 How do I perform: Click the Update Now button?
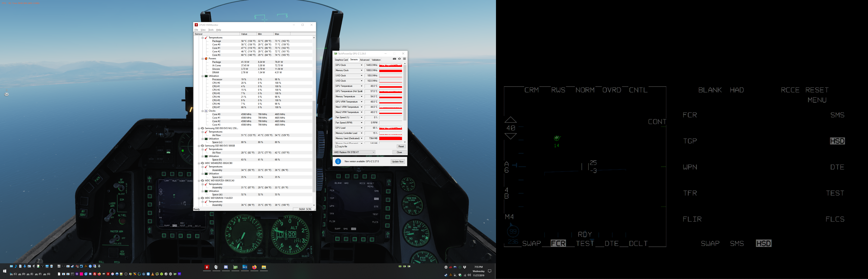[398, 161]
